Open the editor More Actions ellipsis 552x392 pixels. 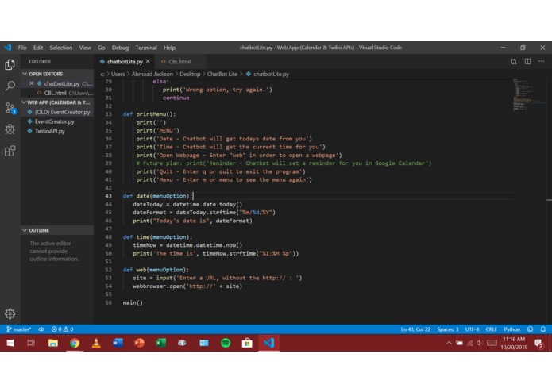tap(541, 62)
